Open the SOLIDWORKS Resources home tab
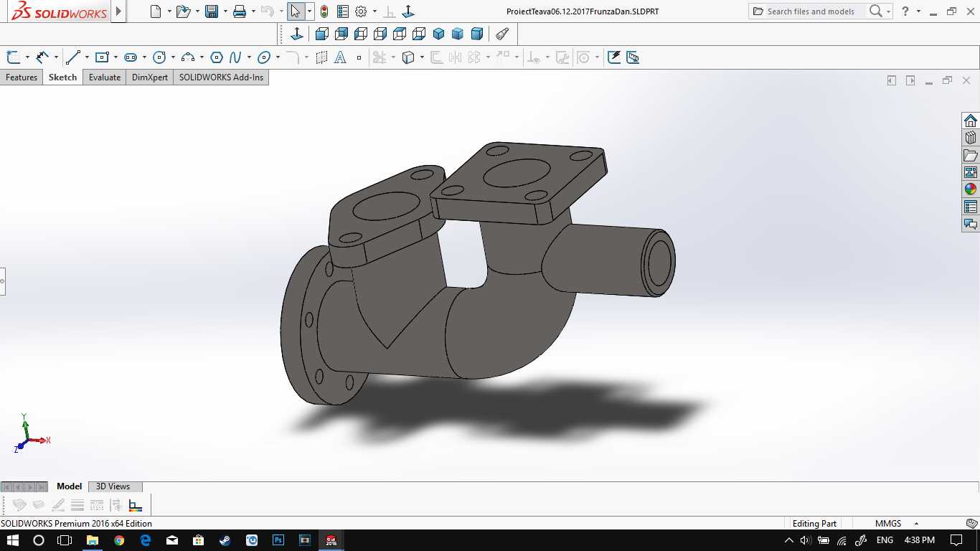Viewport: 980px width, 551px height. (971, 121)
